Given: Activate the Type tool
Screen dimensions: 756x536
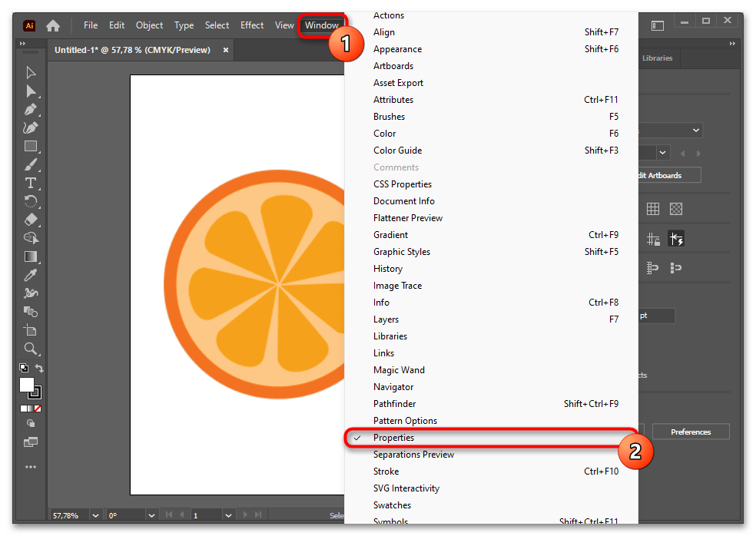Looking at the screenshot, I should tap(31, 183).
